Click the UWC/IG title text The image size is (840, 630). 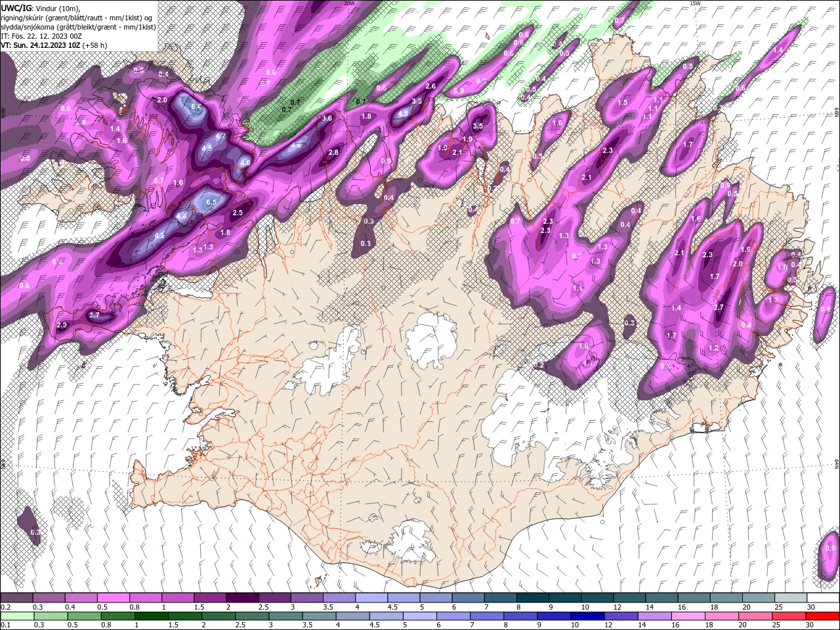click(16, 7)
